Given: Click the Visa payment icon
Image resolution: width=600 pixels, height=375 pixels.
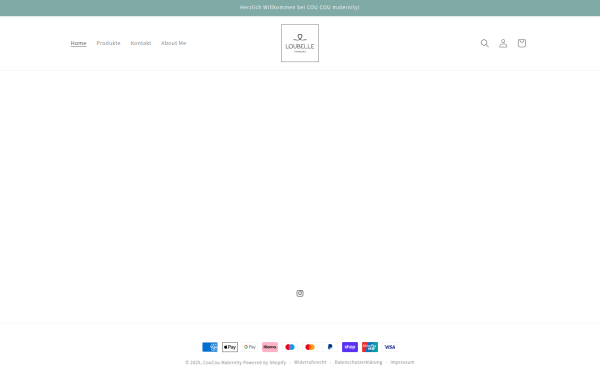Looking at the screenshot, I should tap(390, 347).
